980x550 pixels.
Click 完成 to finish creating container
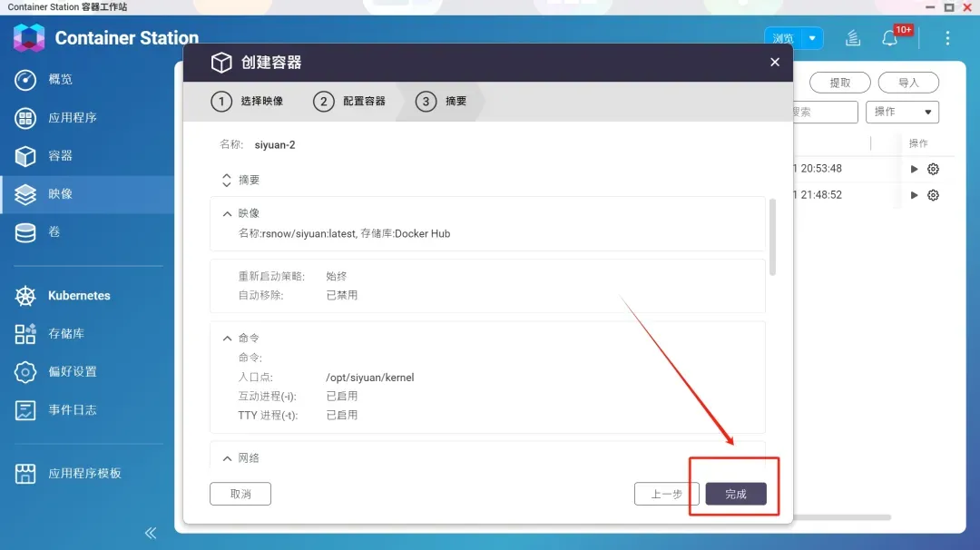coord(736,494)
